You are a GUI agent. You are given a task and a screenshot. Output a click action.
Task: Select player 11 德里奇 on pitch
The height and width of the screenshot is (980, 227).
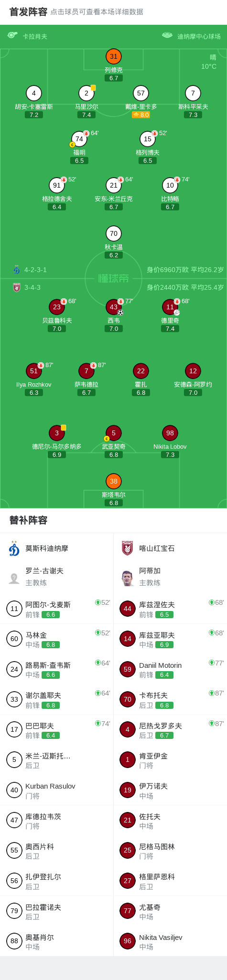[170, 307]
